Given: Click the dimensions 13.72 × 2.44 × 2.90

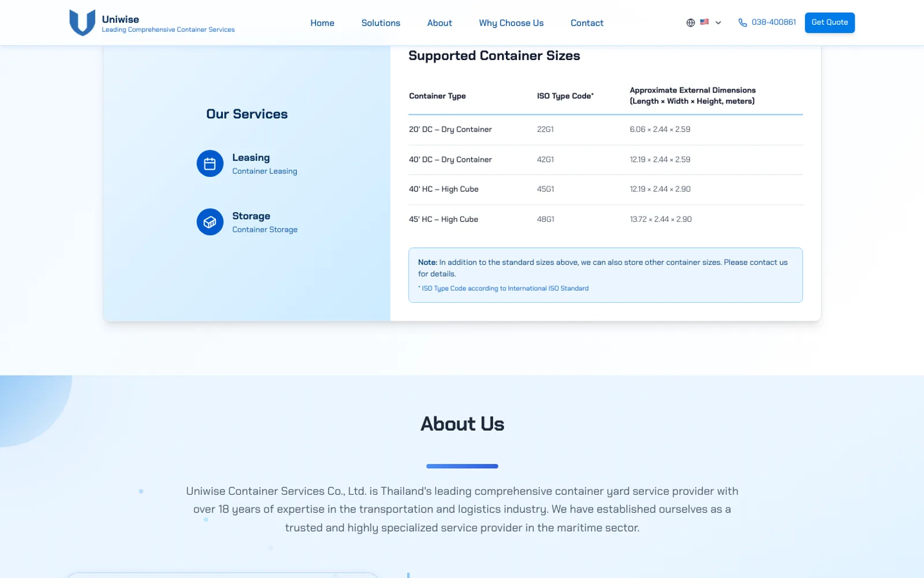Looking at the screenshot, I should tap(661, 219).
